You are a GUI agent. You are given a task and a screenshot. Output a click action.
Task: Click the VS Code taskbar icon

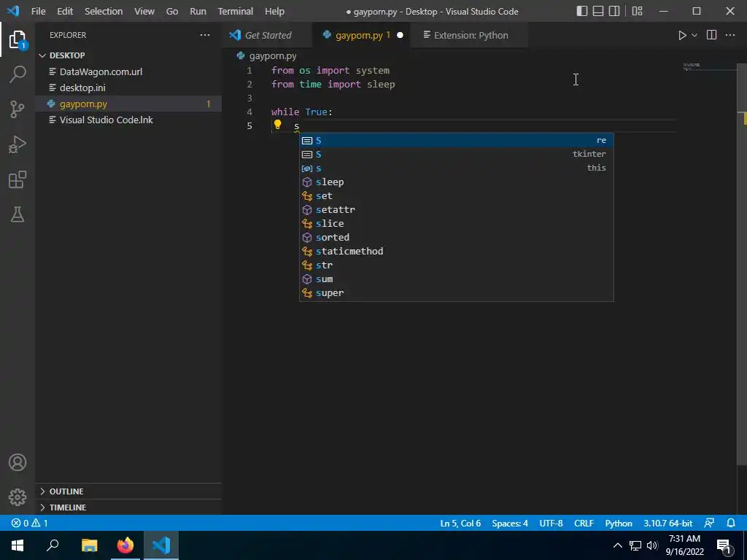(161, 545)
